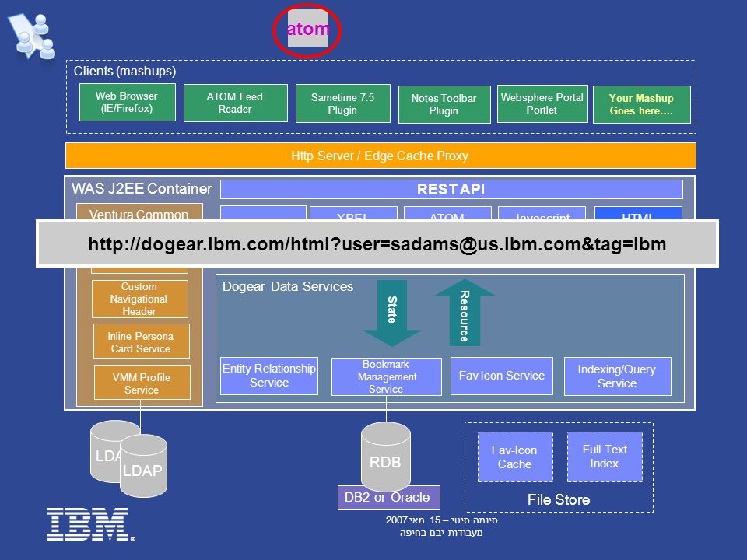747x560 pixels.
Task: Click the front LDAP cylinder
Action: tap(143, 466)
